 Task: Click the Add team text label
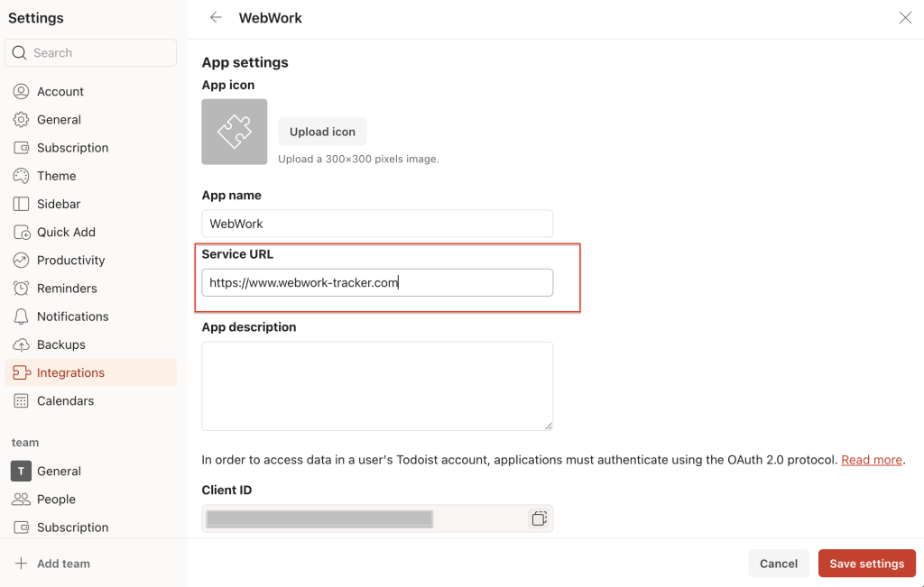pyautogui.click(x=64, y=564)
